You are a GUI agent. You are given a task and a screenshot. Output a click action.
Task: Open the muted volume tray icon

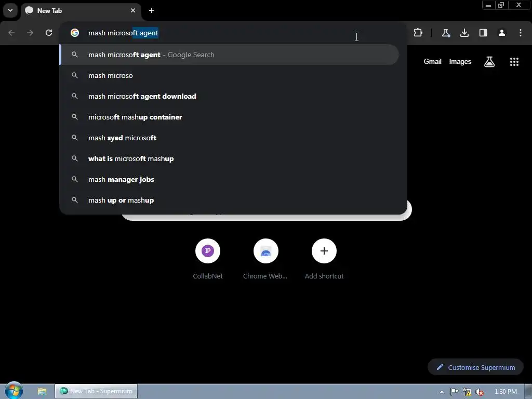[x=480, y=392]
